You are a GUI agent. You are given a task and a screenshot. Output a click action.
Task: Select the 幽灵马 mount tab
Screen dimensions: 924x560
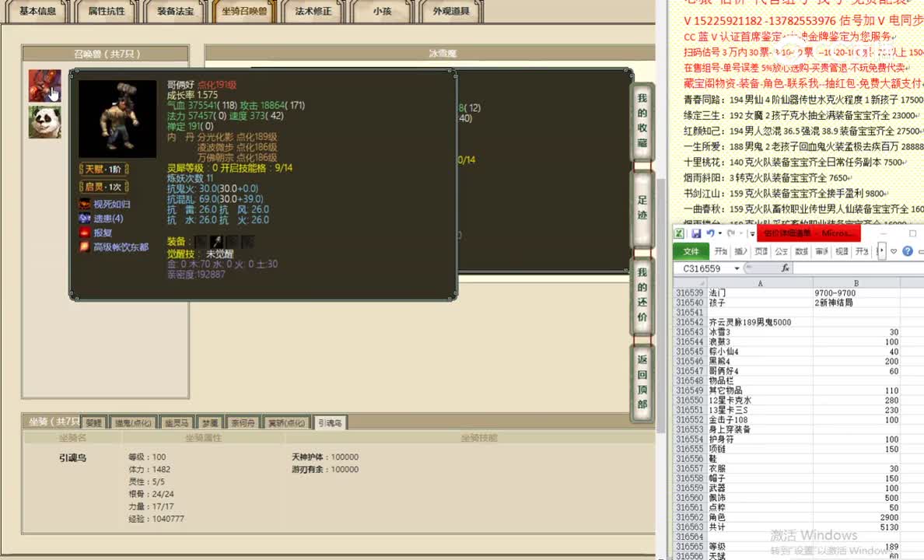[177, 422]
